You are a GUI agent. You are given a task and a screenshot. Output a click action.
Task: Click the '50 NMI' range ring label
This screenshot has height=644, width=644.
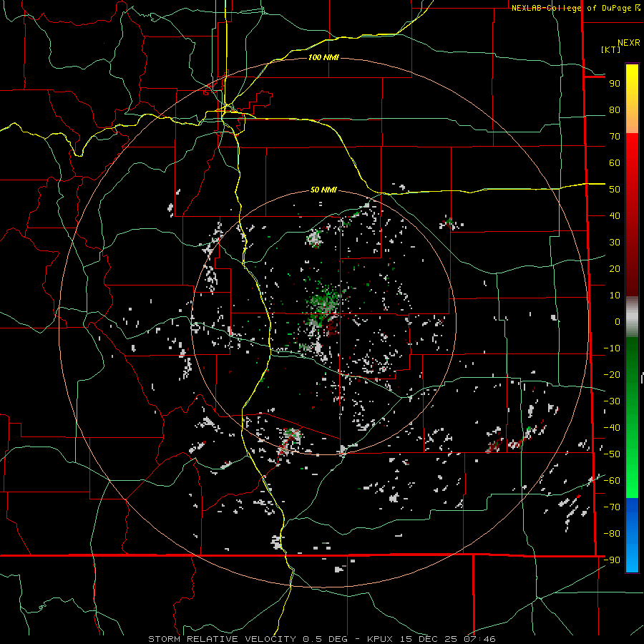pos(323,190)
